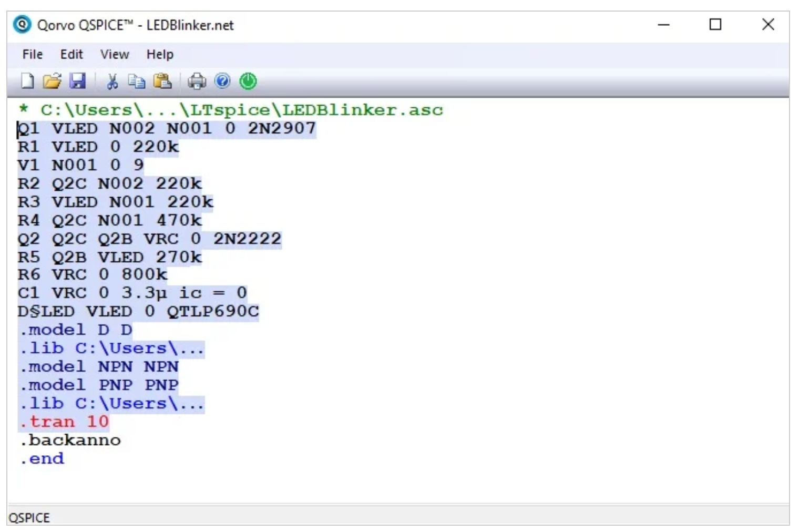The width and height of the screenshot is (799, 532).
Task: Click the Q1 VLED N002 N001 0 2N2907 line
Action: point(167,129)
